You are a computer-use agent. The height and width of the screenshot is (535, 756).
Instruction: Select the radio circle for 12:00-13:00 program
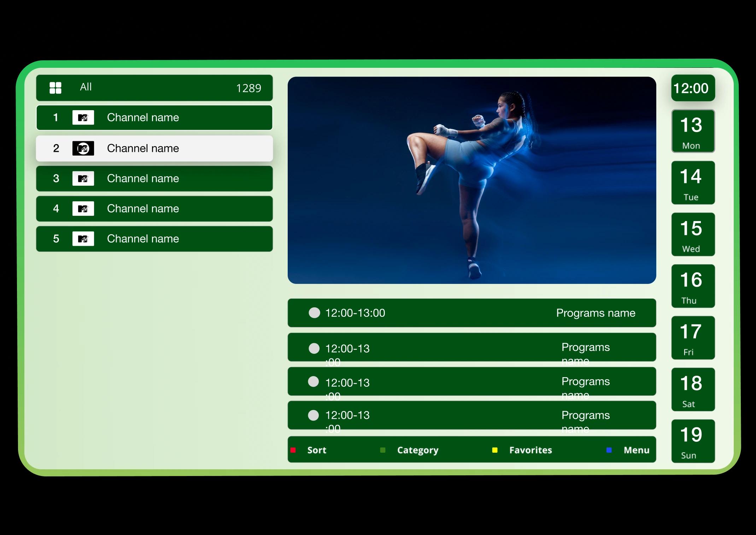point(313,313)
